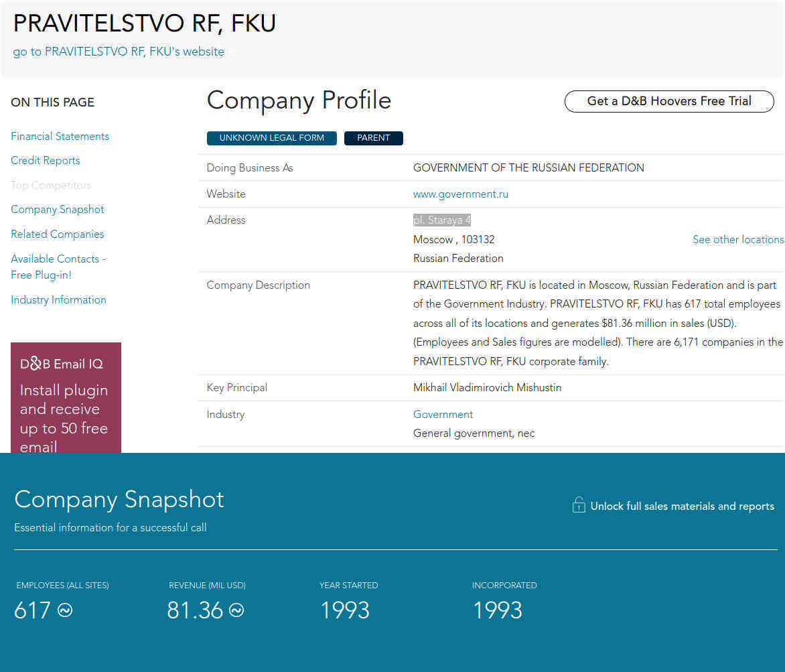Viewport: 785px width, 672px height.
Task: Click Get a D&B Hoovers Free Trial
Action: point(669,101)
